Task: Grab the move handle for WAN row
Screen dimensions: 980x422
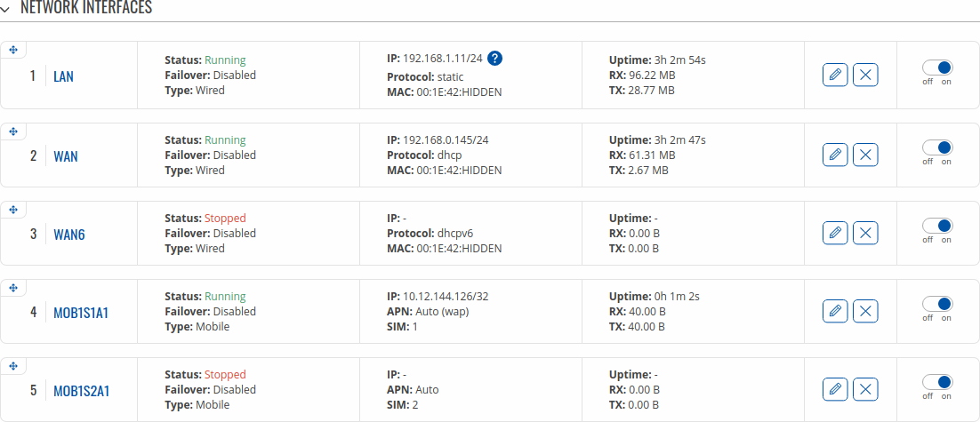Action: click(13, 131)
